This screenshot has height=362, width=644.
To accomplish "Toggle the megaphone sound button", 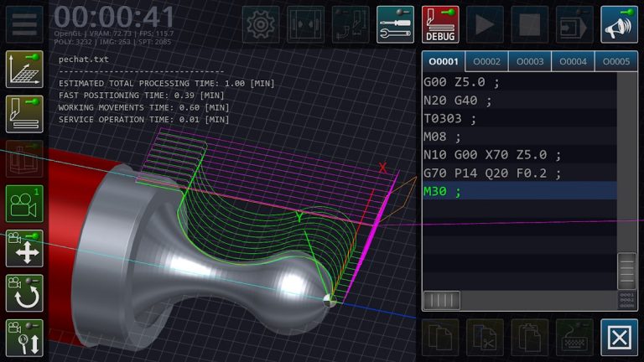I will pyautogui.click(x=620, y=24).
